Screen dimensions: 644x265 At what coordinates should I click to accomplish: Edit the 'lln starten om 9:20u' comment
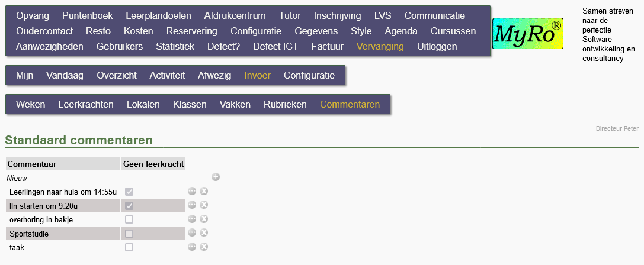click(x=192, y=205)
